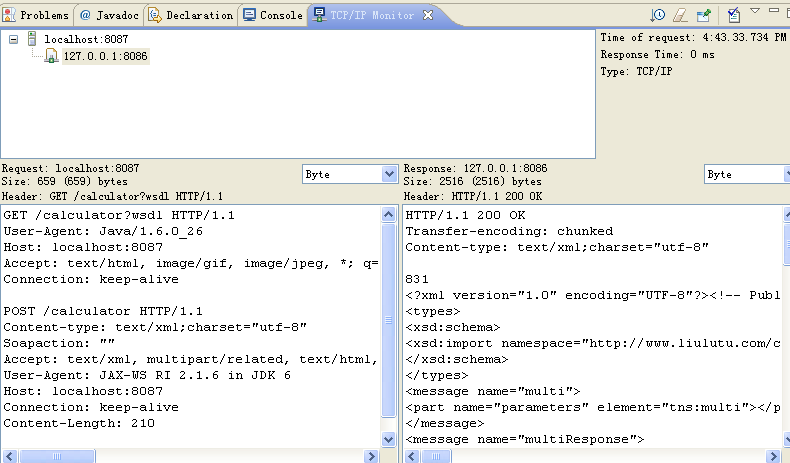
Task: Minimize the TCP/IP Monitor view panel
Action: click(774, 11)
